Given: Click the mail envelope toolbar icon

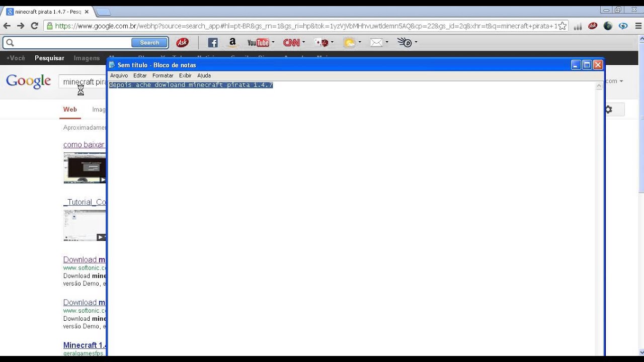Looking at the screenshot, I should (376, 43).
